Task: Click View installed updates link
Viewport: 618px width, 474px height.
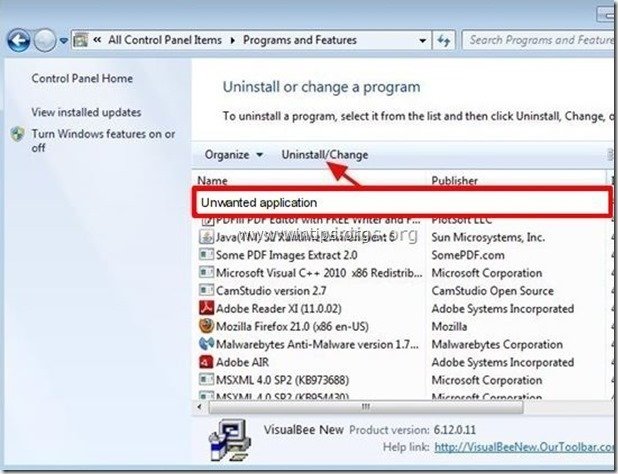Action: pos(86,112)
